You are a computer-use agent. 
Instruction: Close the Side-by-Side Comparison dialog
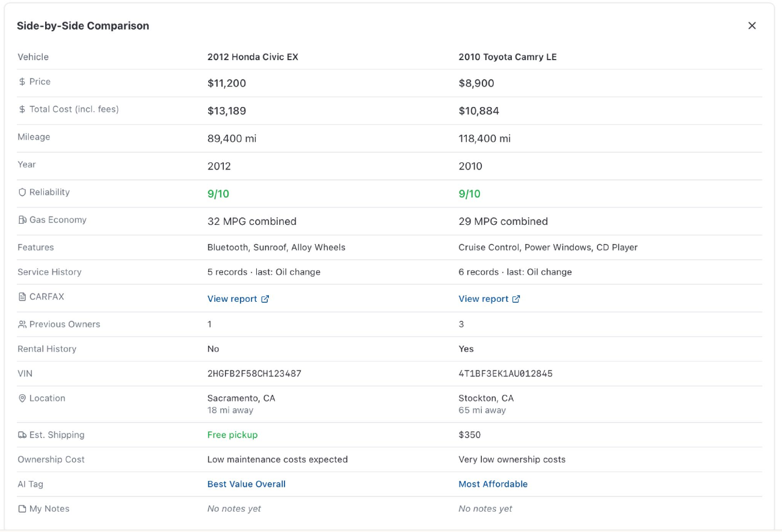pos(752,26)
